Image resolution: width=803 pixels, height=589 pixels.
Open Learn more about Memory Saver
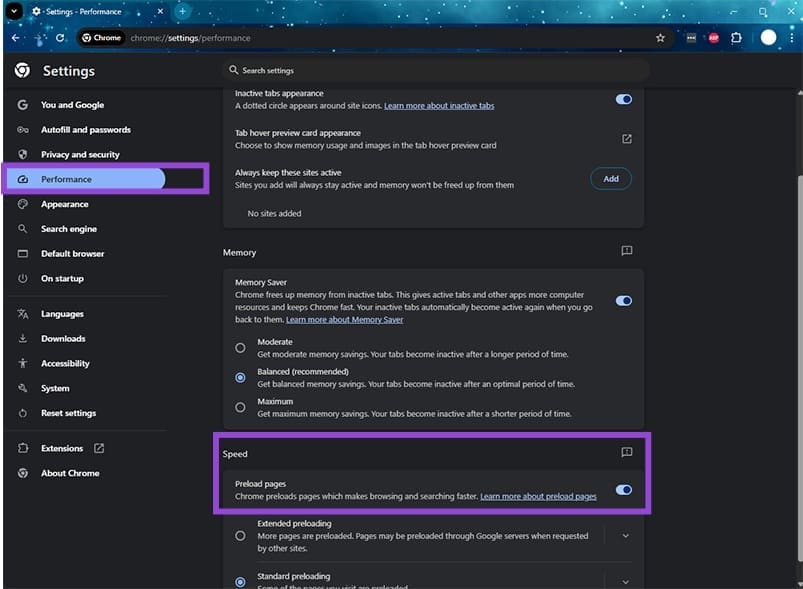(x=344, y=320)
